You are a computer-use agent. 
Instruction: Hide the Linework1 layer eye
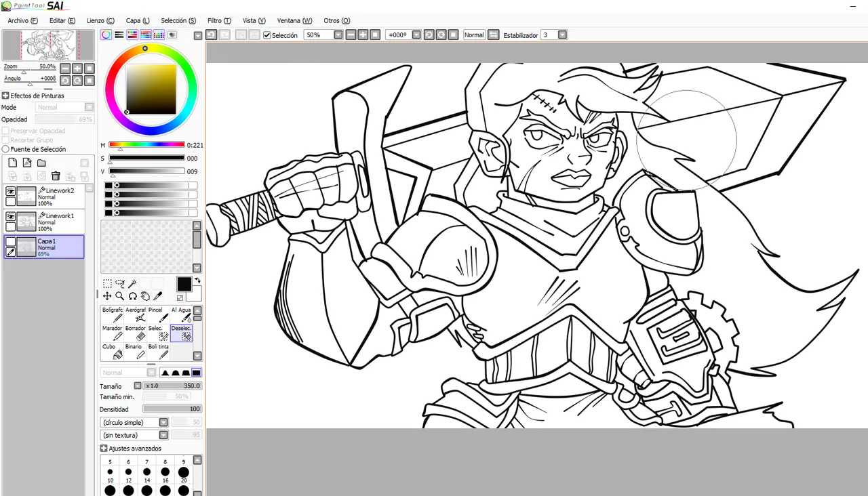pyautogui.click(x=10, y=217)
